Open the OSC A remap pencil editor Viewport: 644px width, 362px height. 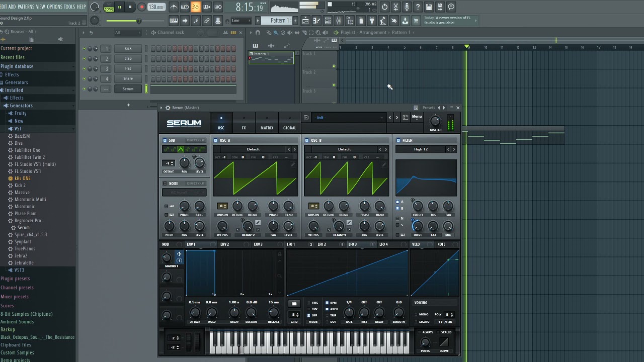pos(258,223)
